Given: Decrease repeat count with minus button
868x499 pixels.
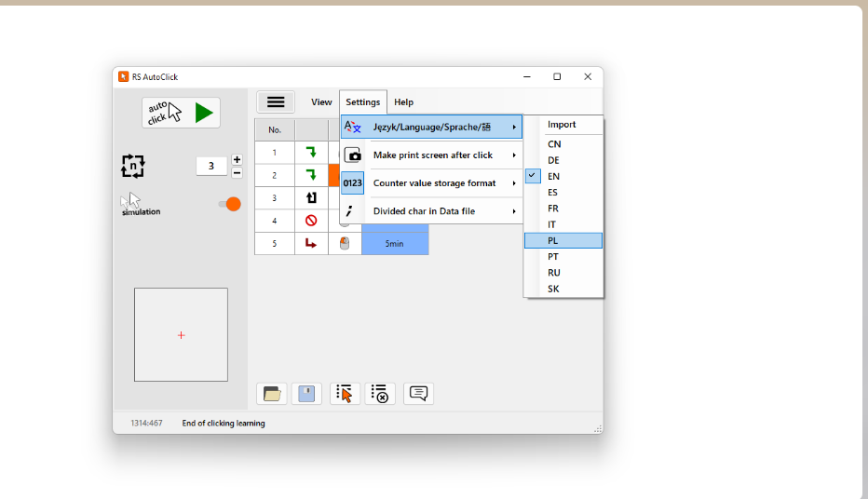Looking at the screenshot, I should click(x=237, y=172).
